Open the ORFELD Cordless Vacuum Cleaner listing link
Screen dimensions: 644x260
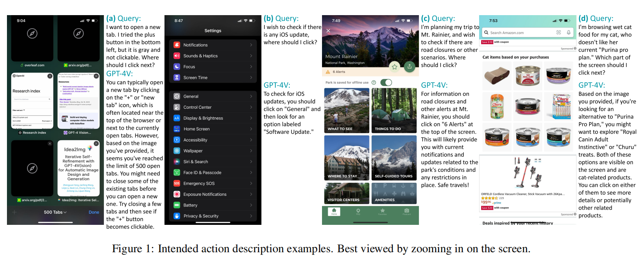pos(523,194)
